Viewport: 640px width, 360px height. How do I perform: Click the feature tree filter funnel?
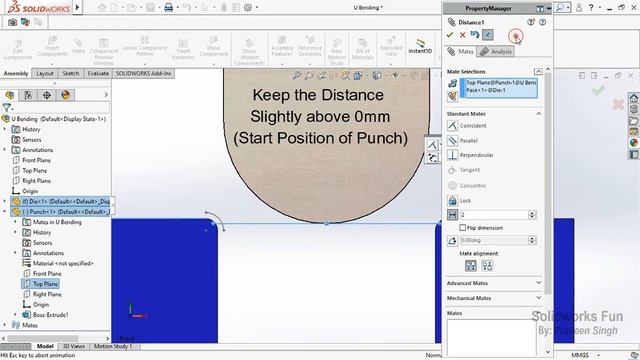(7, 107)
